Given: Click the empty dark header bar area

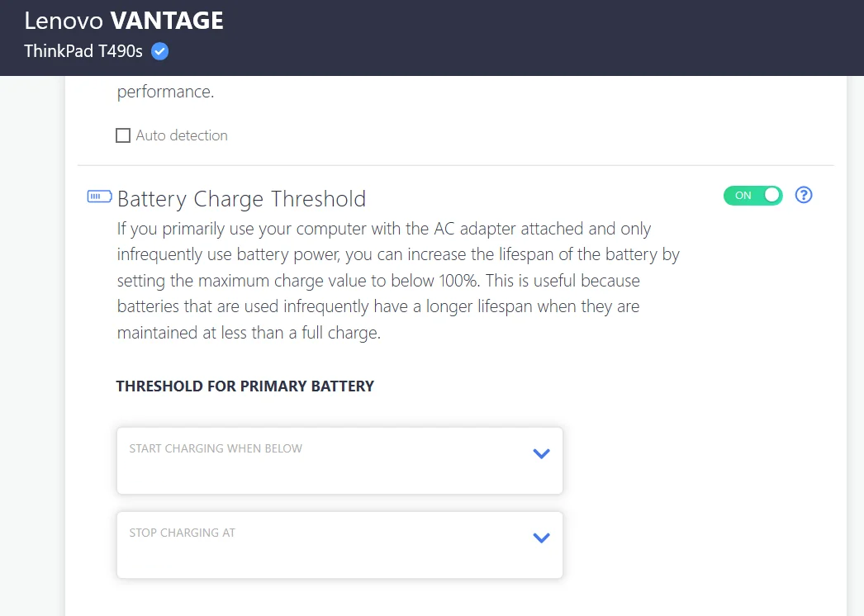Looking at the screenshot, I should (x=537, y=37).
